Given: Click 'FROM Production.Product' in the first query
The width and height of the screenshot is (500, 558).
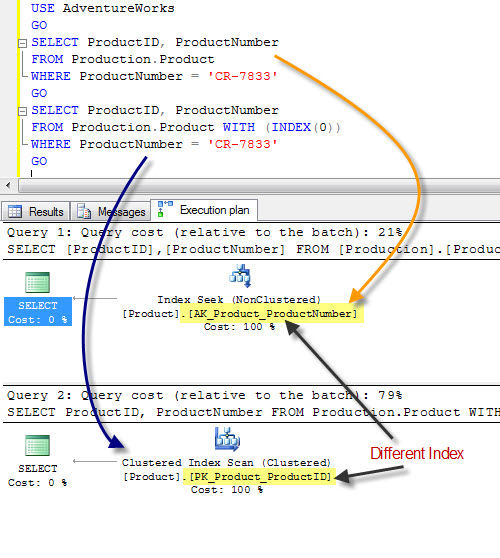Looking at the screenshot, I should [123, 59].
